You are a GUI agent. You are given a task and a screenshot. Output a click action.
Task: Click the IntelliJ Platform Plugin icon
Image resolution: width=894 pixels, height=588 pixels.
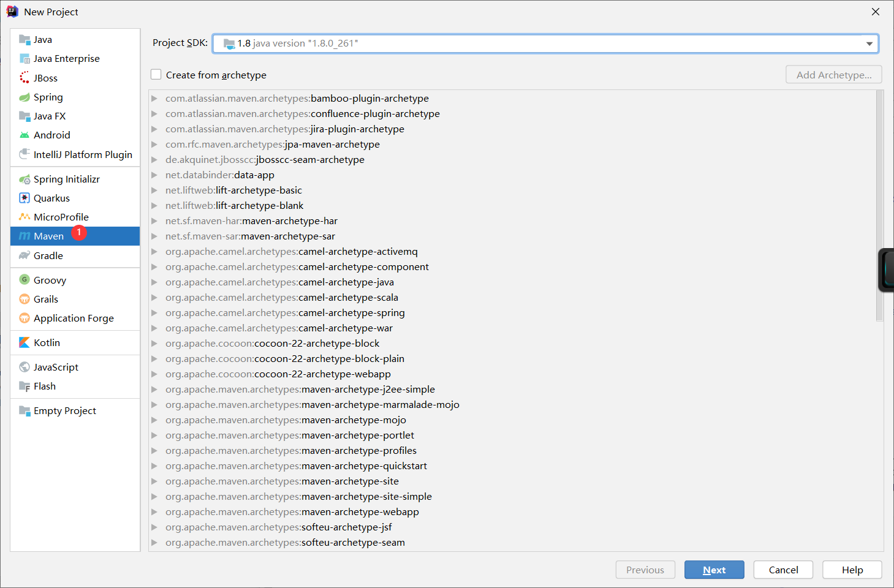25,154
